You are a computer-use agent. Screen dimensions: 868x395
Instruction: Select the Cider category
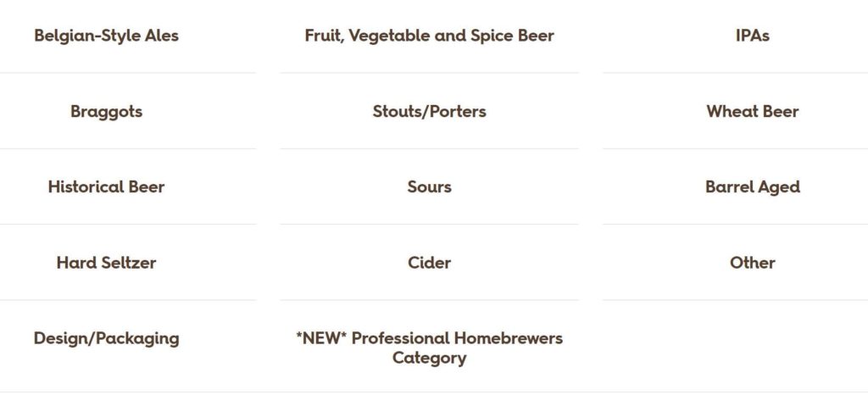pyautogui.click(x=429, y=263)
